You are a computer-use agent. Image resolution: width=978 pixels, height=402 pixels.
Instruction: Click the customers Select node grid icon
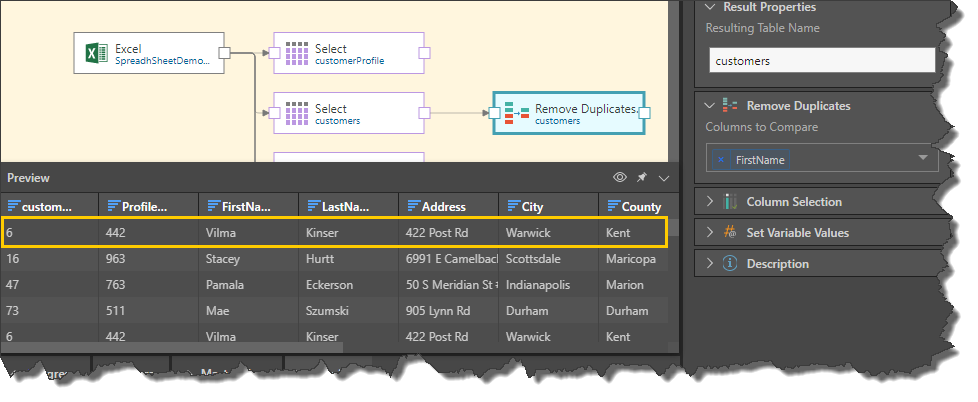pos(296,113)
